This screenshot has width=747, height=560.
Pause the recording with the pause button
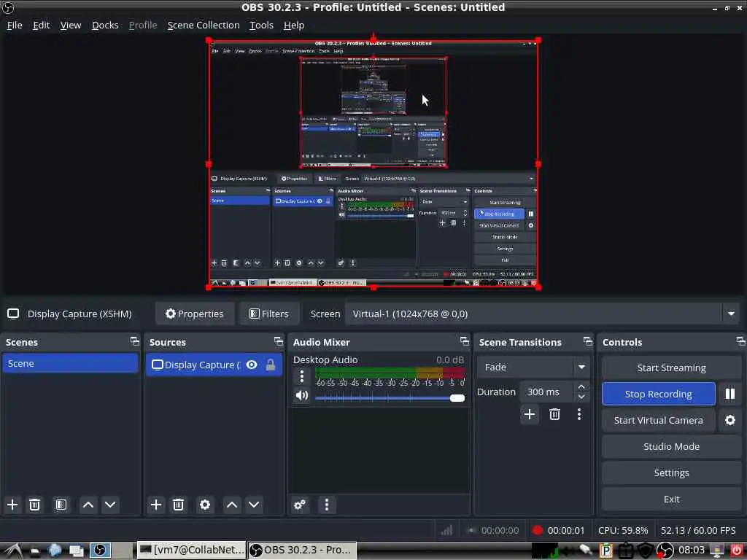729,394
